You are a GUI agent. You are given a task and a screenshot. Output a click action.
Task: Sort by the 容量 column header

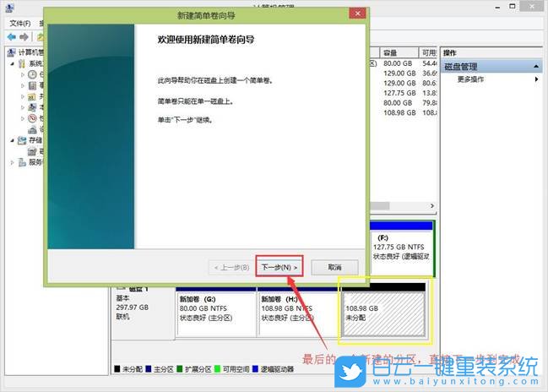click(x=398, y=53)
